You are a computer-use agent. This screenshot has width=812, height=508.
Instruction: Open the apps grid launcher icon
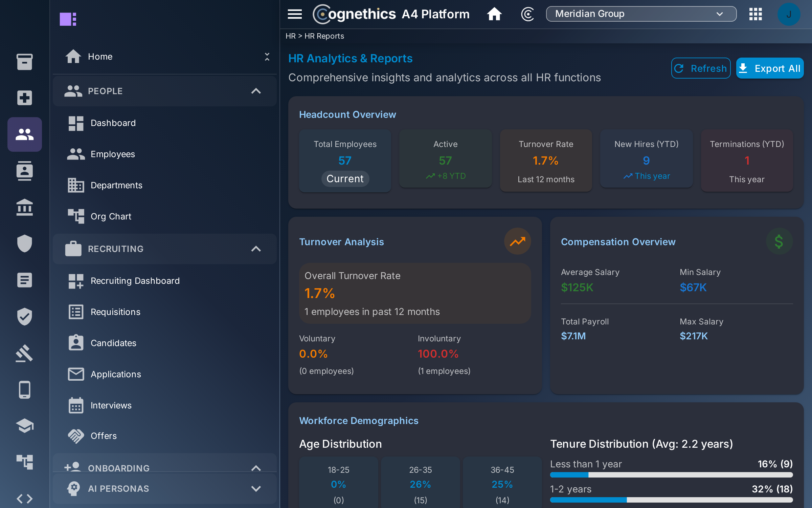point(755,14)
